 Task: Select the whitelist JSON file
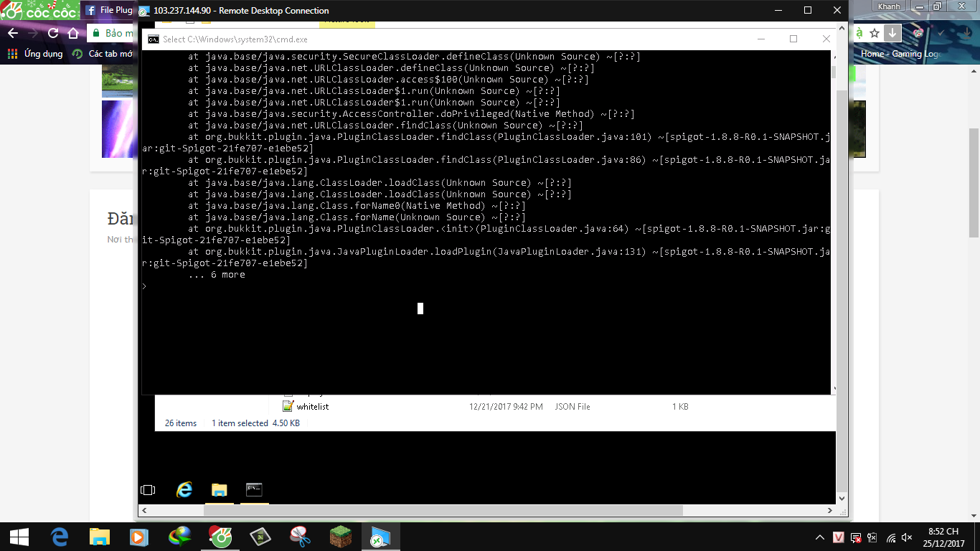[313, 407]
